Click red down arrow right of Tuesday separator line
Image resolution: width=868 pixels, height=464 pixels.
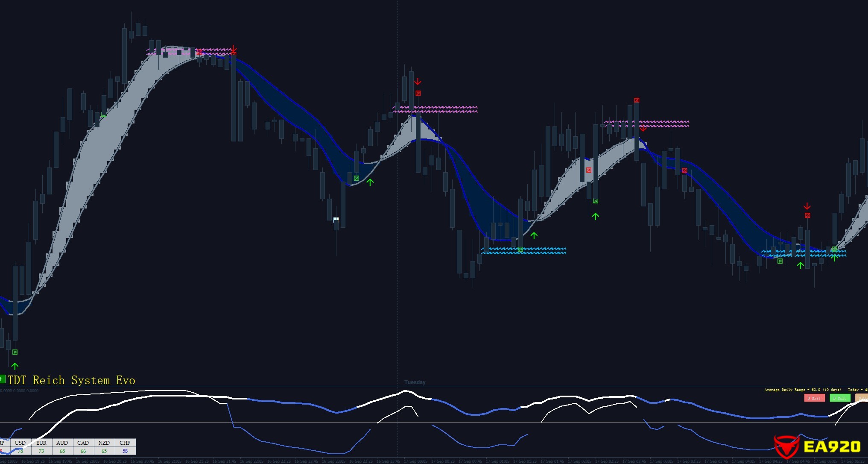[418, 81]
